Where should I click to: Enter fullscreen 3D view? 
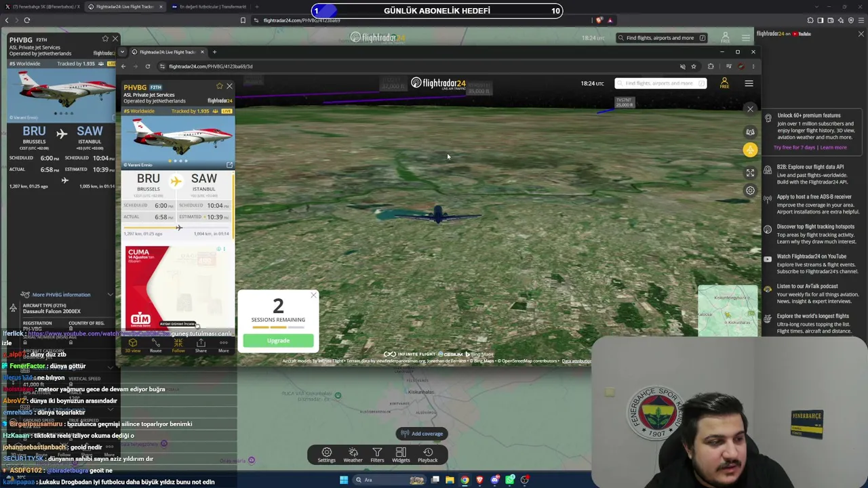point(750,173)
